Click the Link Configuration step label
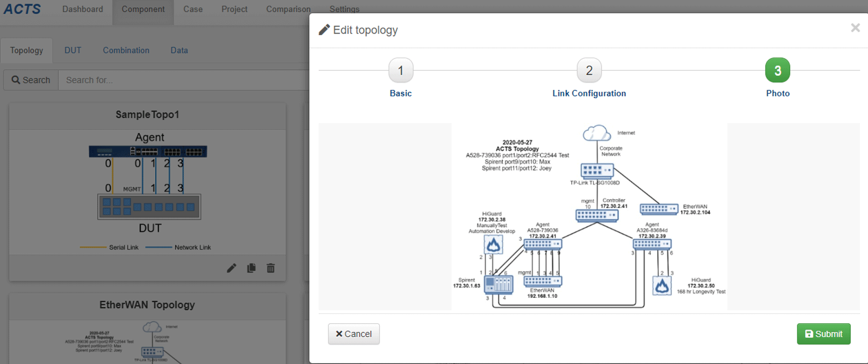The image size is (868, 364). 589,94
